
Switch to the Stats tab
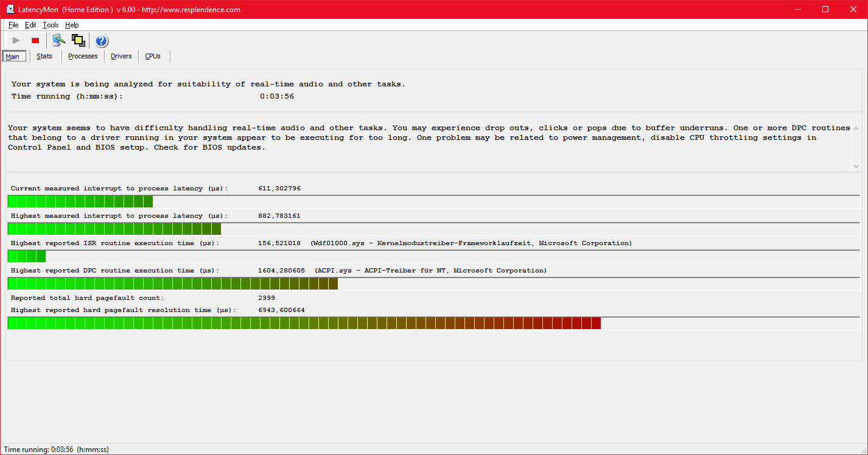(44, 57)
